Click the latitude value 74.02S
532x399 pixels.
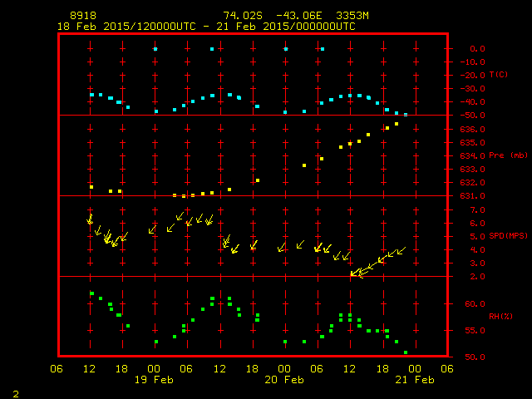coord(243,16)
